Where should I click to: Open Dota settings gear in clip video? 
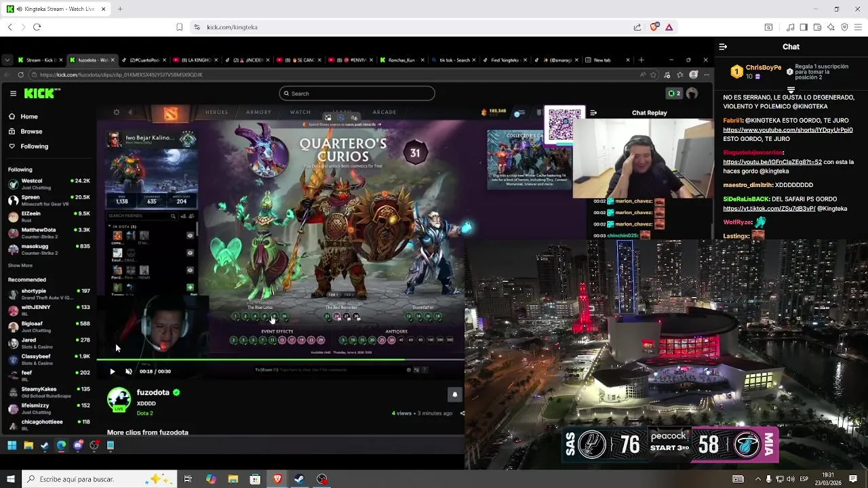click(116, 113)
